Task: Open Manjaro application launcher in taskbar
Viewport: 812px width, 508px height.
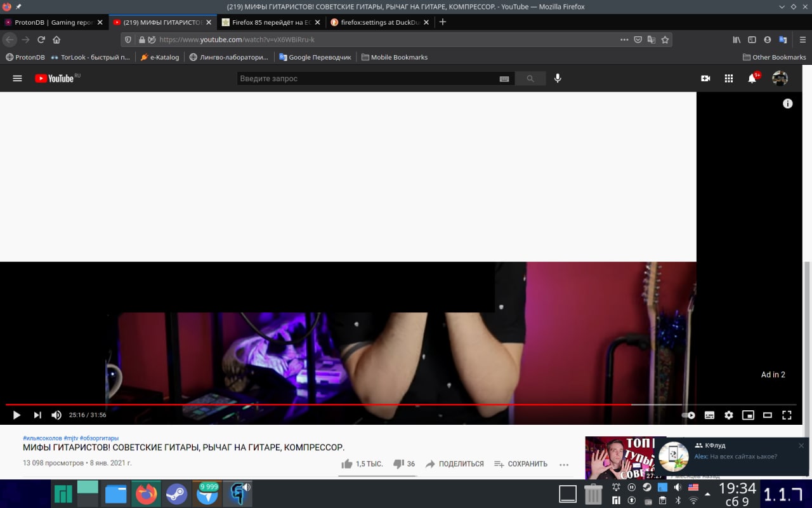Action: 63,494
